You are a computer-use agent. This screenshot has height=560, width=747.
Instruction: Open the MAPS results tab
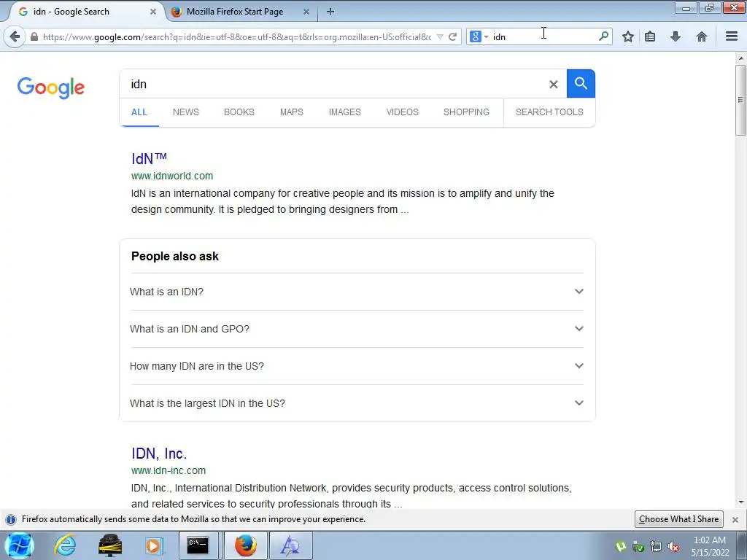pos(292,112)
